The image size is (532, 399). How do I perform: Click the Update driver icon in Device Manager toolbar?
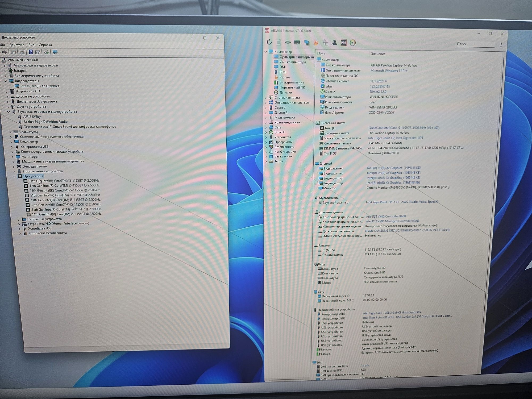46,52
